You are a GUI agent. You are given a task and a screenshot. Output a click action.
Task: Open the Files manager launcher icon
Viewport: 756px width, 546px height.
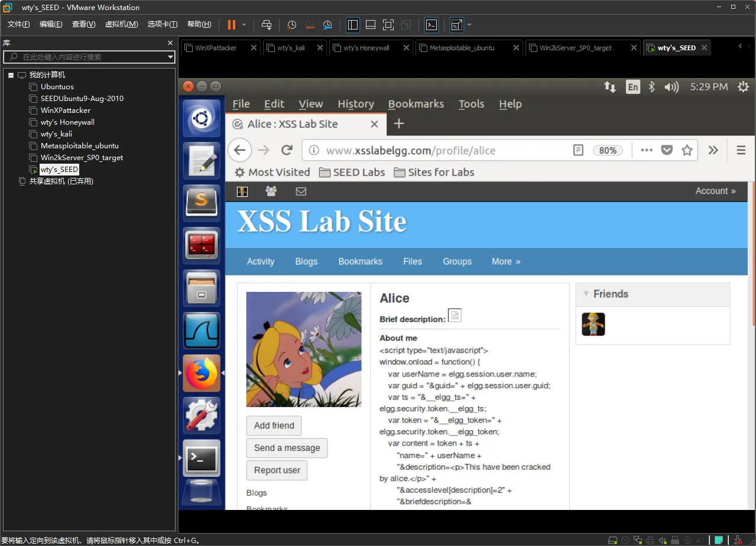coord(202,288)
